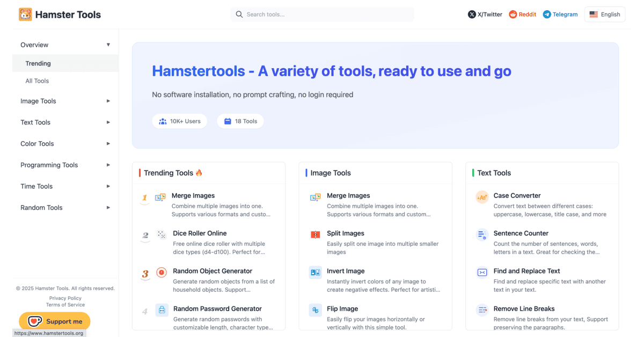
Task: Click the Find and Replace Text icon
Action: pyautogui.click(x=482, y=273)
